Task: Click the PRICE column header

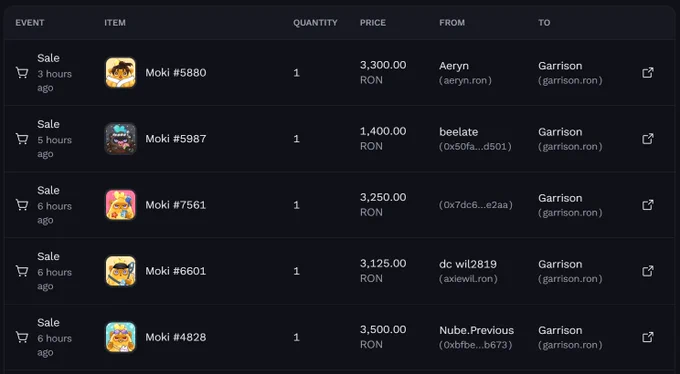Action: [373, 23]
